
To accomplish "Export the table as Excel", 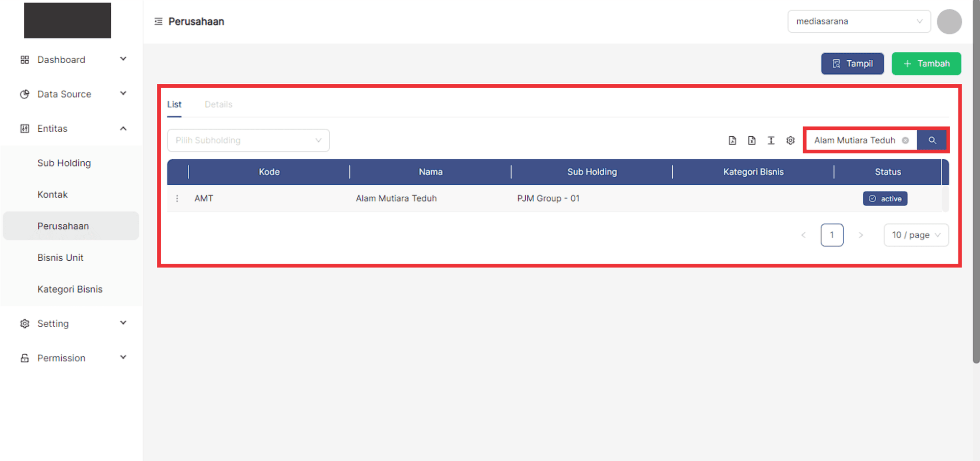I will pyautogui.click(x=752, y=141).
